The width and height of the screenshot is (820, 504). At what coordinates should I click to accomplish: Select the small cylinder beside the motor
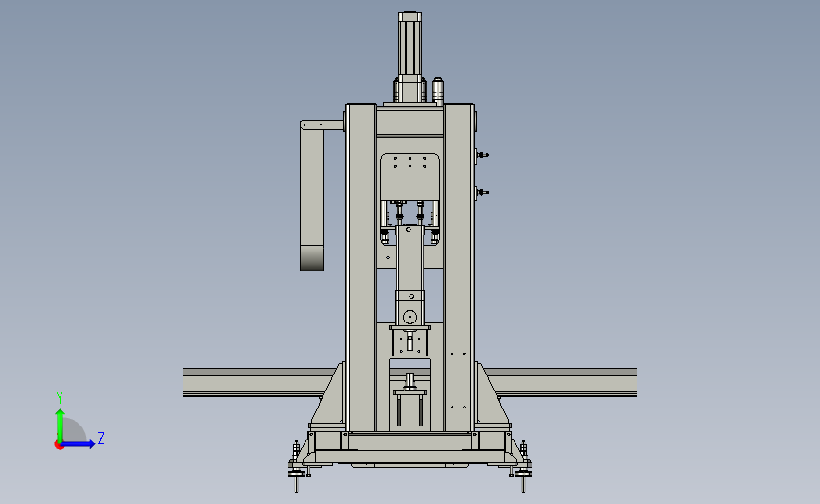click(x=438, y=90)
